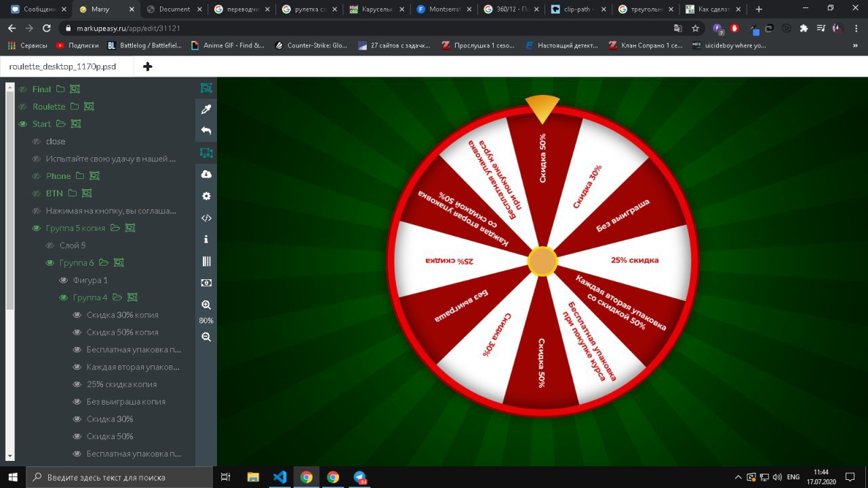Toggle visibility of the BTN group
The width and height of the screenshot is (868, 488).
pos(37,193)
